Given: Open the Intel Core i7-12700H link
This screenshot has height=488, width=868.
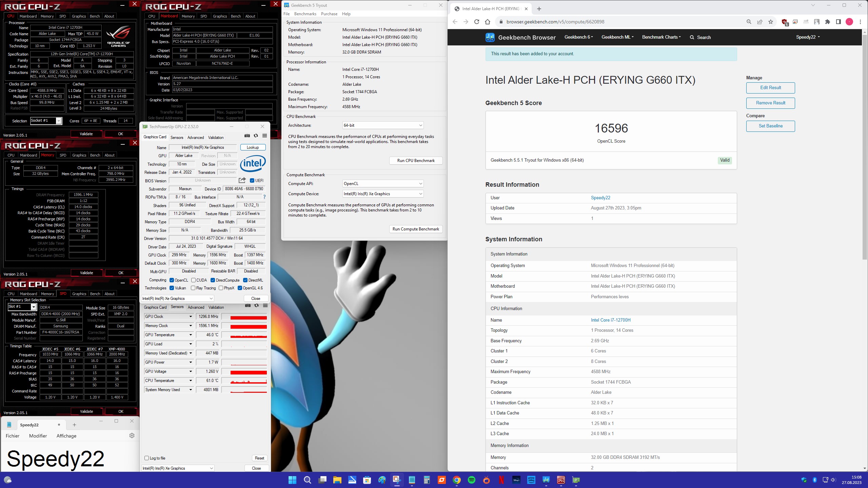Looking at the screenshot, I should (611, 320).
